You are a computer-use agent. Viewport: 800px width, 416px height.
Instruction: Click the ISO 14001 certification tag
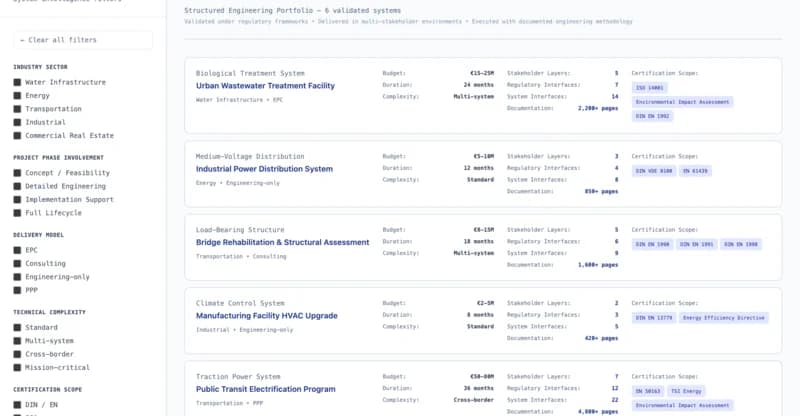[647, 88]
